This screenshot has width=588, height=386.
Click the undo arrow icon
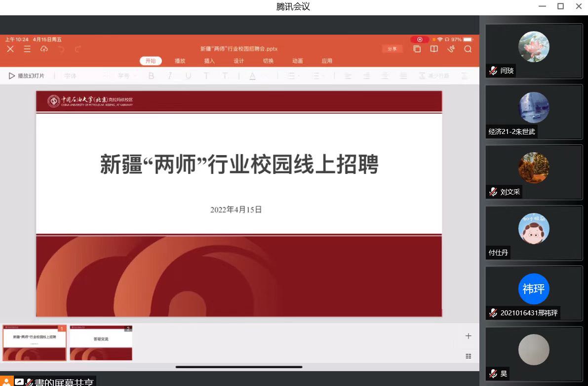61,49
